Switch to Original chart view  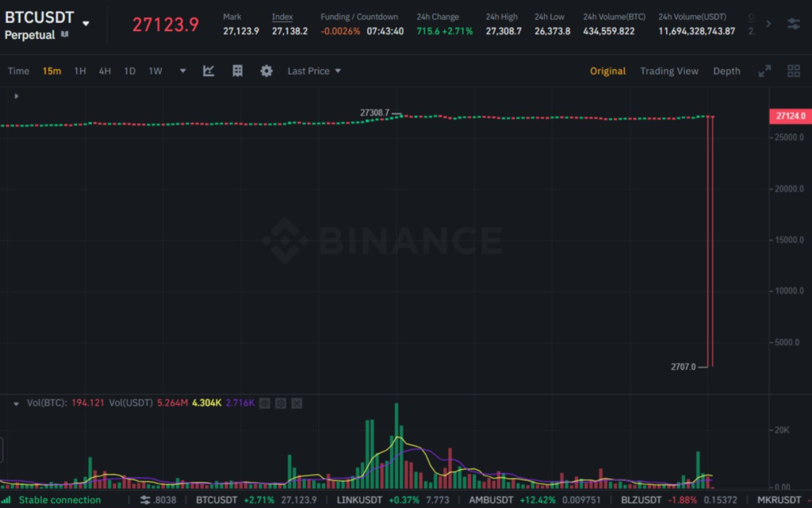607,71
